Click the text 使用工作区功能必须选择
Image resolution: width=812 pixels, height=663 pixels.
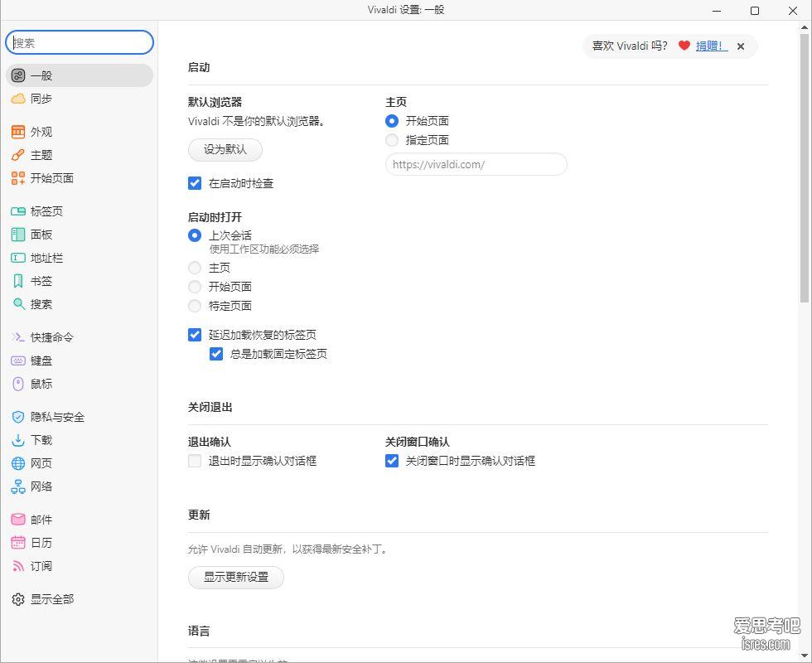(264, 249)
